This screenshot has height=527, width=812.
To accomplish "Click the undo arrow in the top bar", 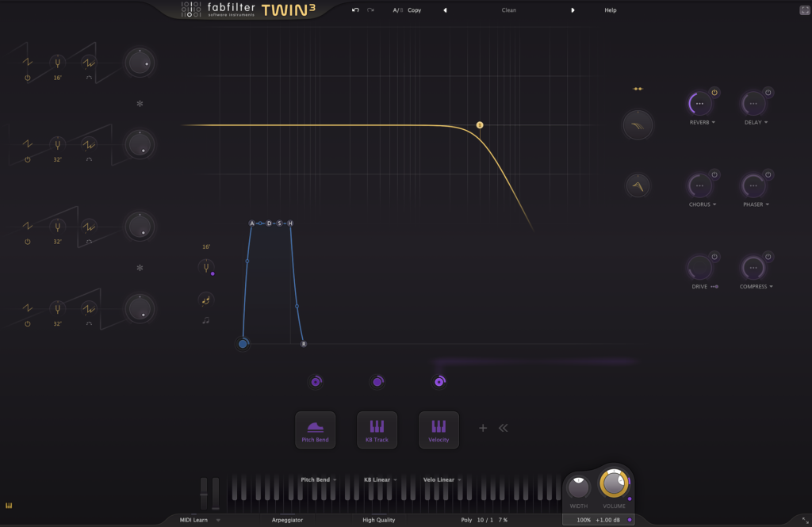I will click(356, 10).
